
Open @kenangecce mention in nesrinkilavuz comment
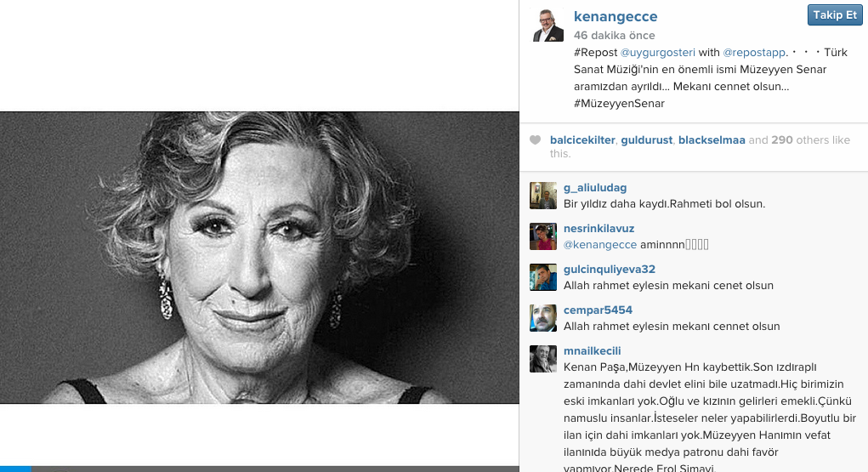coord(600,245)
